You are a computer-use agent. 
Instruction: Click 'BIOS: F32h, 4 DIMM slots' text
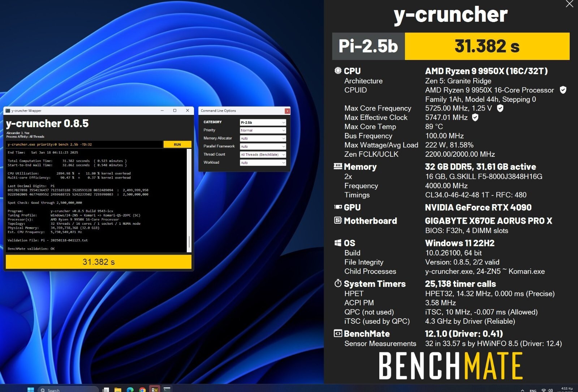(466, 231)
